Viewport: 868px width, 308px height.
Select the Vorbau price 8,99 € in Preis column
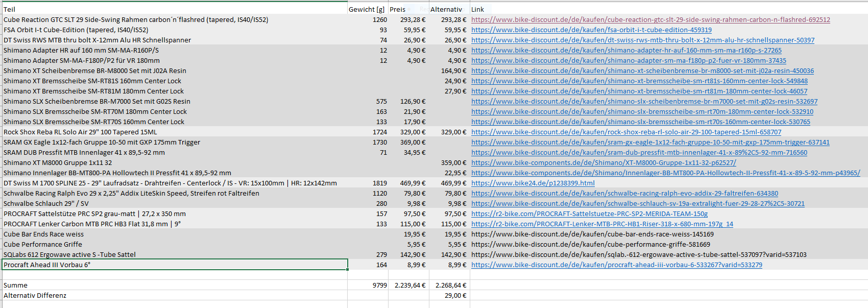click(x=408, y=265)
